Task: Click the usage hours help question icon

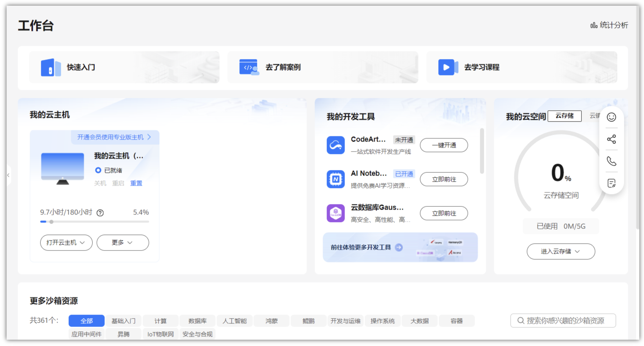Action: [100, 213]
